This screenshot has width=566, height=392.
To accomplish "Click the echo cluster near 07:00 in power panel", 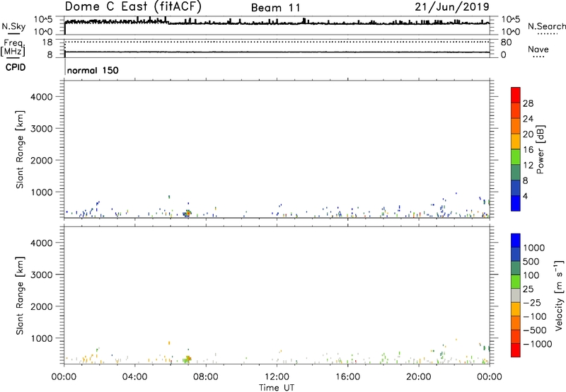I will 187,213.
